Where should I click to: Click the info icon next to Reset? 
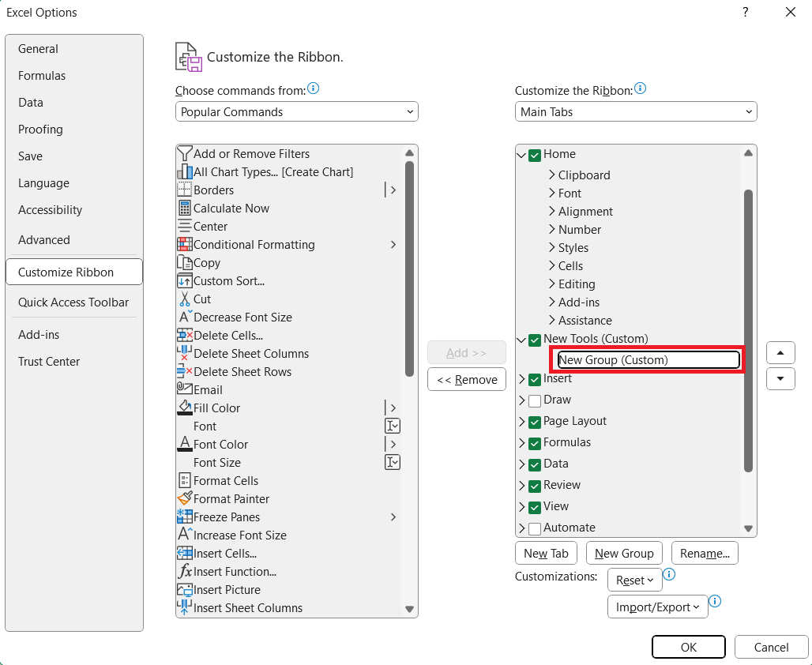pos(669,574)
